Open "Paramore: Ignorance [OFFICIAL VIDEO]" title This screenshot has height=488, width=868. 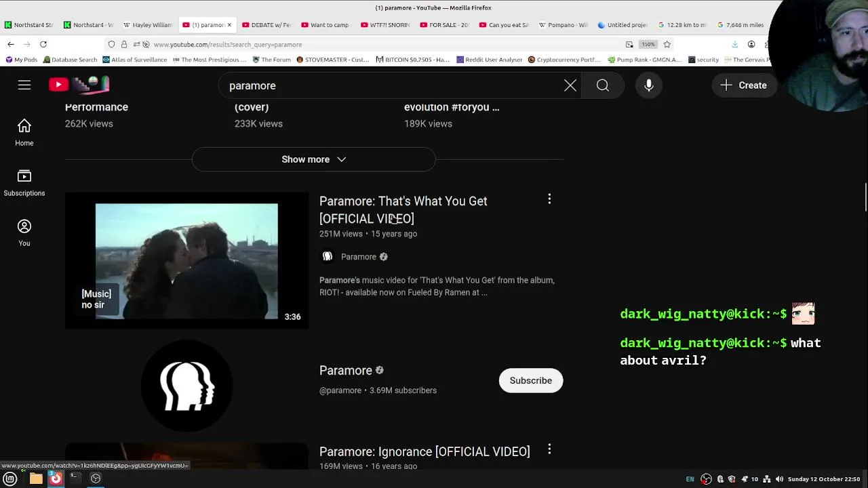coord(425,451)
